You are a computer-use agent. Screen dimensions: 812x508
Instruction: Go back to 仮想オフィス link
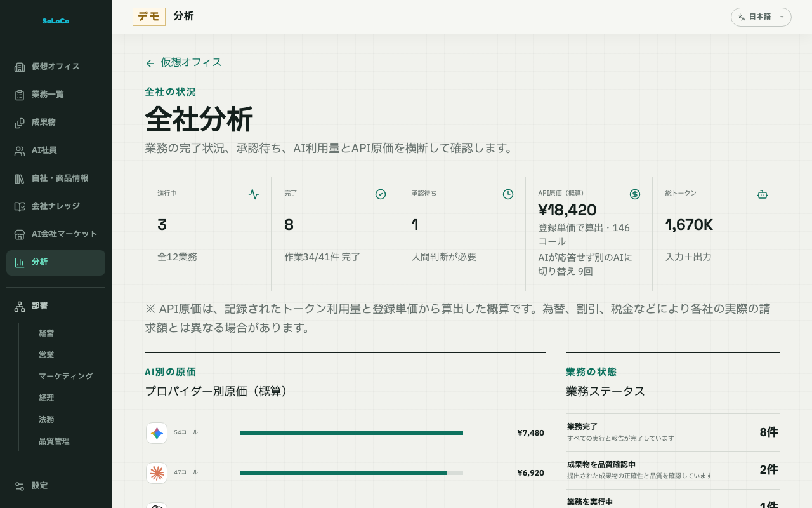[x=183, y=62]
